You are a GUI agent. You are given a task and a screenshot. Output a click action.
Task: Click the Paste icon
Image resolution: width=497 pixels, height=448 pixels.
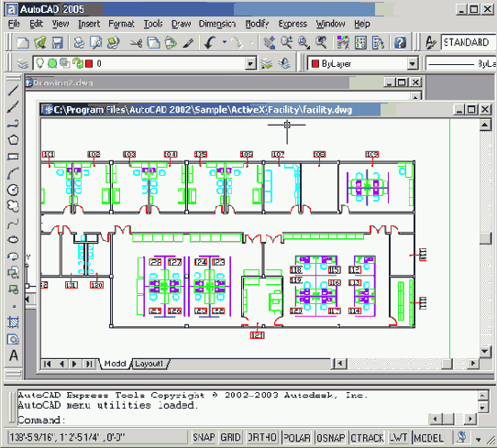click(x=171, y=43)
